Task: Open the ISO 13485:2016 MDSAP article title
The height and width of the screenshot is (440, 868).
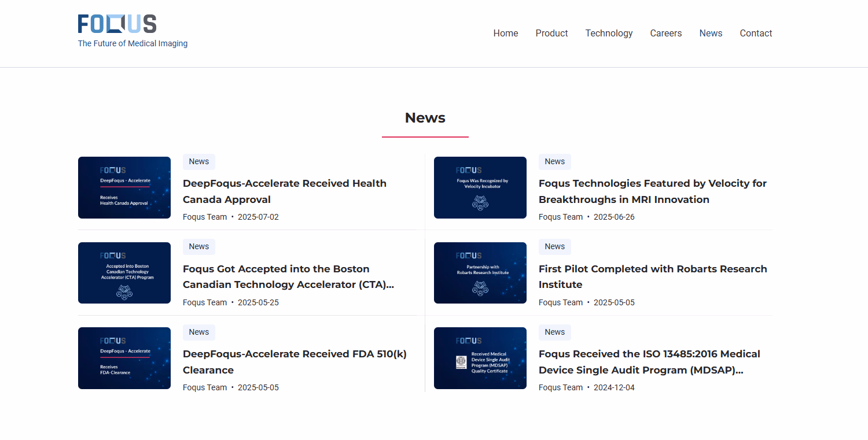Action: 649,362
